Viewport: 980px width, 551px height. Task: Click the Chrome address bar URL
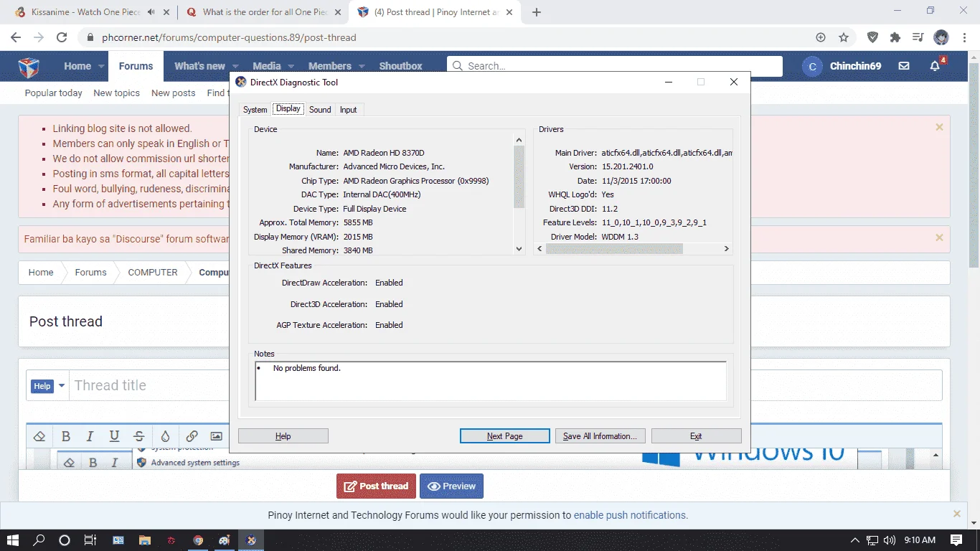click(229, 37)
